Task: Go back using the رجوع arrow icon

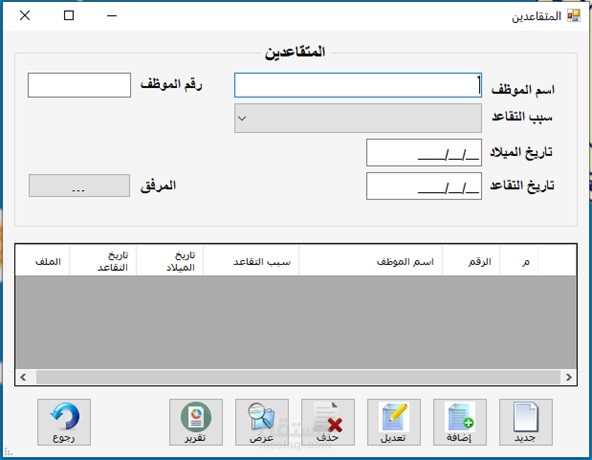Action: pos(64,422)
